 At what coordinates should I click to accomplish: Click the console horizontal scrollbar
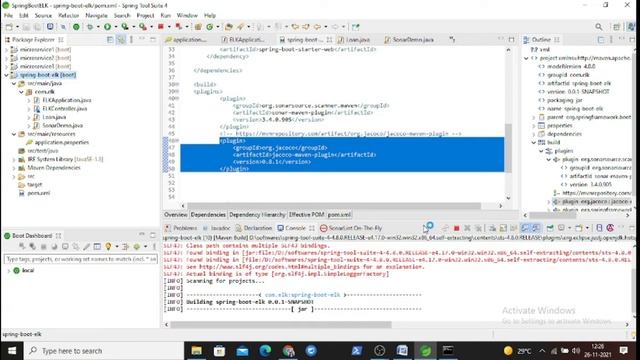281,325
